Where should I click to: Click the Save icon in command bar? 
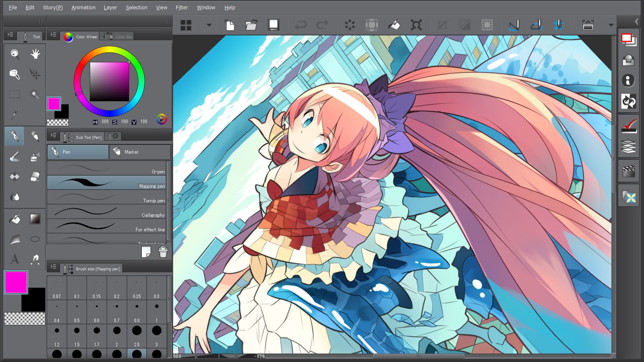(274, 25)
